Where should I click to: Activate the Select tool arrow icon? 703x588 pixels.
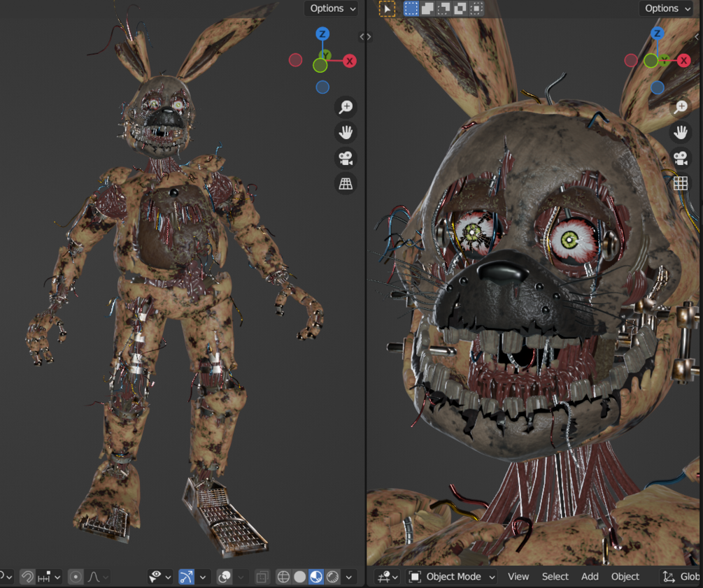387,8
